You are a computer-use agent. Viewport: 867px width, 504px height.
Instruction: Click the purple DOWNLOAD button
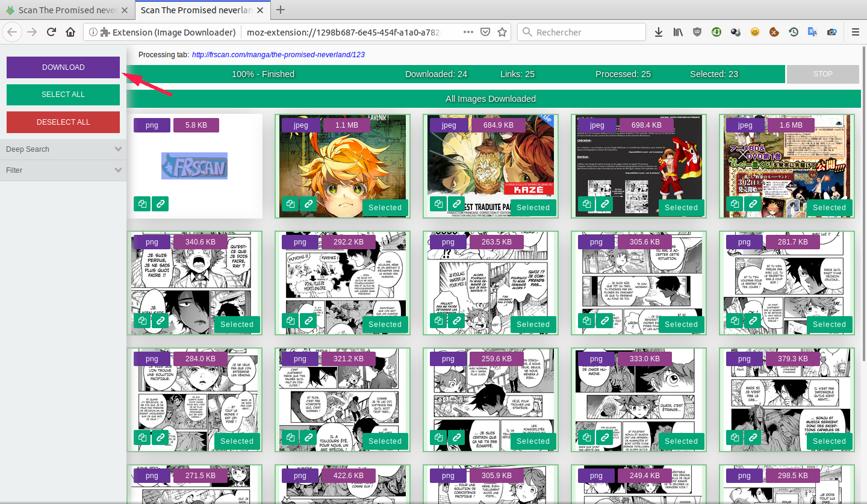click(x=63, y=67)
